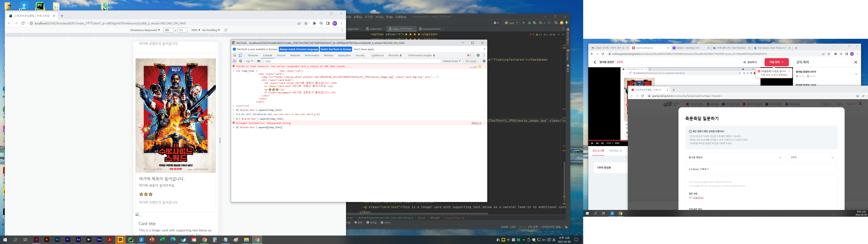
Task: Open the search everywhere magnifier in PyCharm
Action: click(x=556, y=23)
